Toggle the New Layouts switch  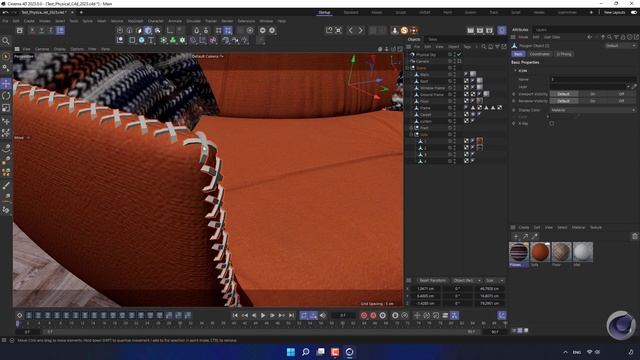pos(633,13)
